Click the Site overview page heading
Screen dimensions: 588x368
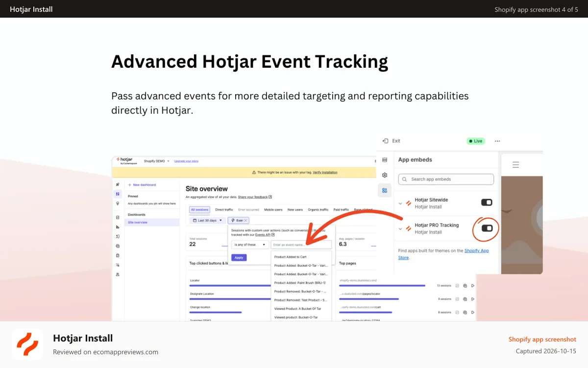coord(207,188)
